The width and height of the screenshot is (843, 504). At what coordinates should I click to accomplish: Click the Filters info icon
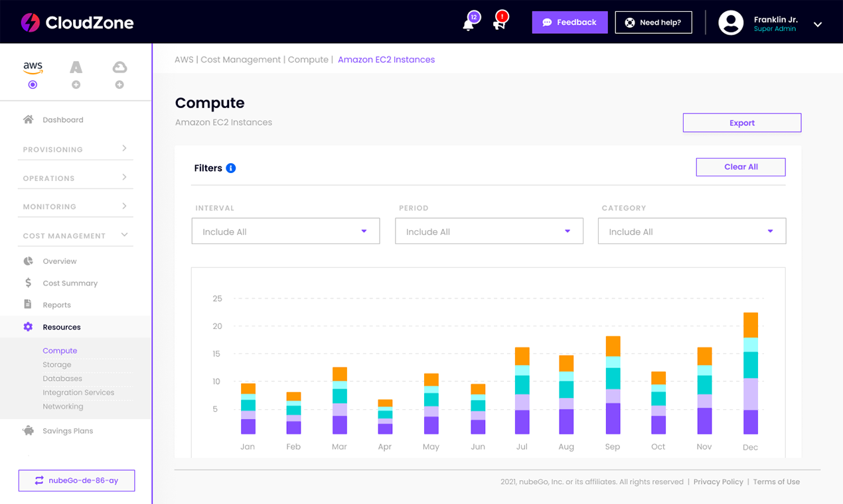pos(231,168)
